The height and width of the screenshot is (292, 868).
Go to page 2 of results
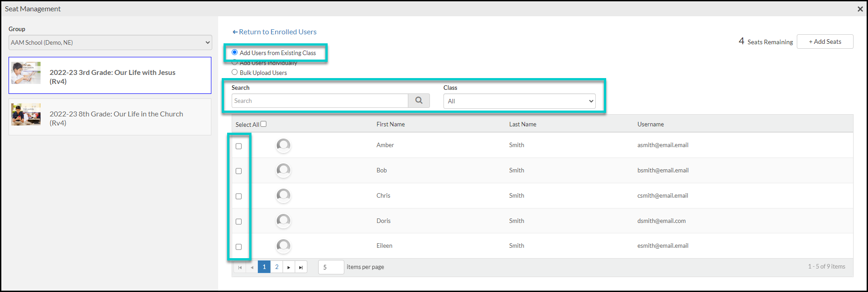point(277,267)
